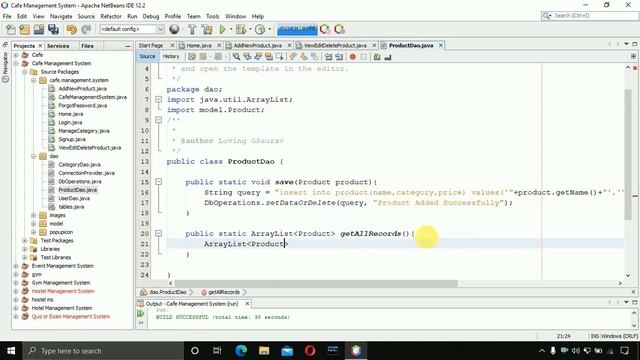Image resolution: width=640 pixels, height=360 pixels.
Task: Switch to the Files panel tab
Action: [87, 46]
